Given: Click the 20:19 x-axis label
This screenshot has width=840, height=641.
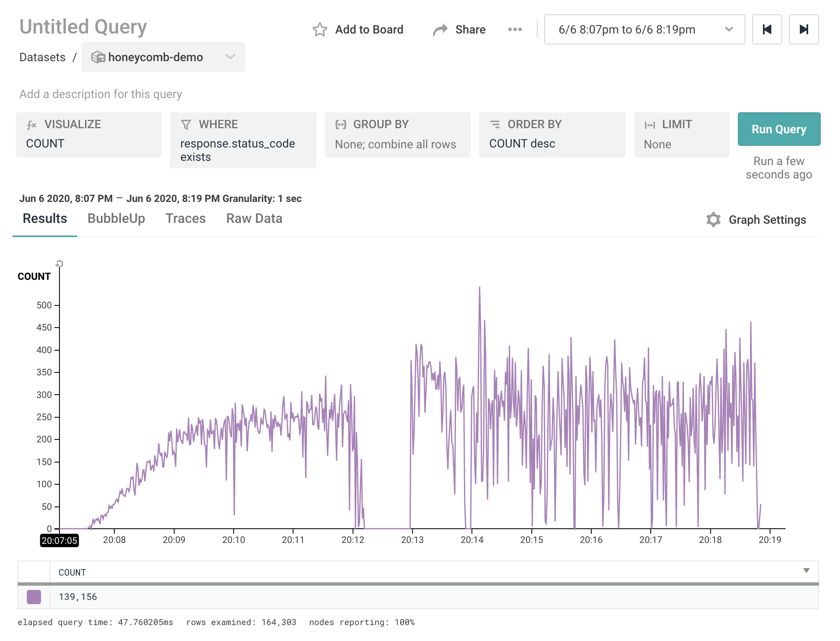Looking at the screenshot, I should click(770, 540).
